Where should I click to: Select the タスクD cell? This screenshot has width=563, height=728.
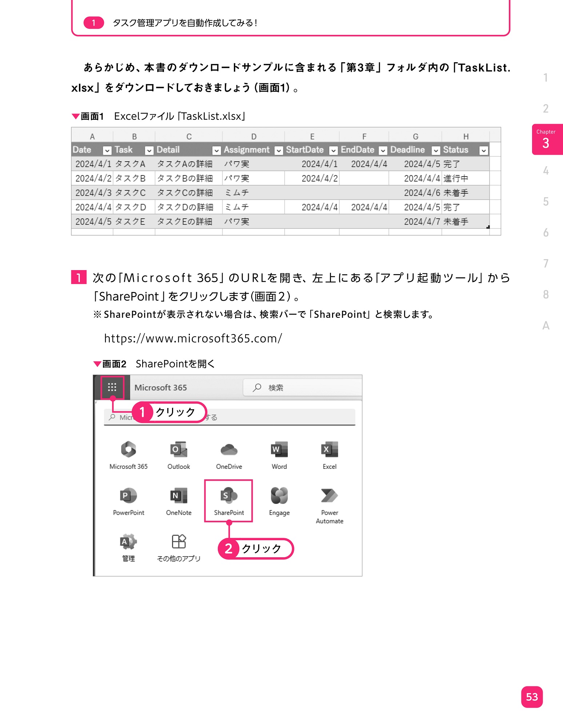point(134,207)
